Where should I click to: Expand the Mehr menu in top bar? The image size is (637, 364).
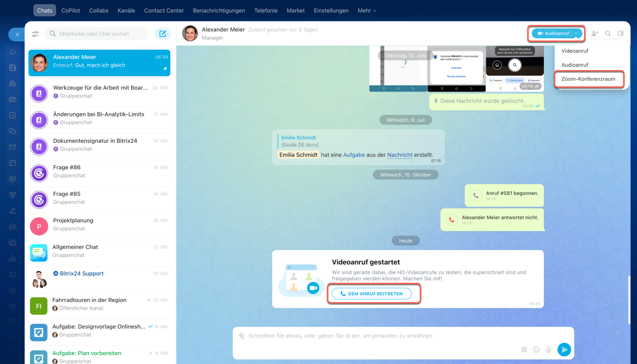[x=367, y=10]
